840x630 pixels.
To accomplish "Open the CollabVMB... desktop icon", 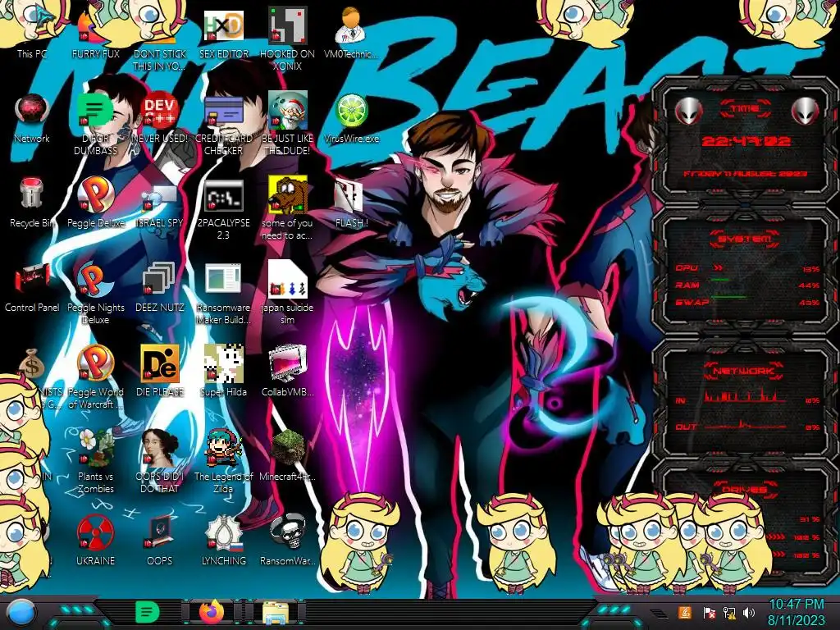I will pyautogui.click(x=287, y=372).
